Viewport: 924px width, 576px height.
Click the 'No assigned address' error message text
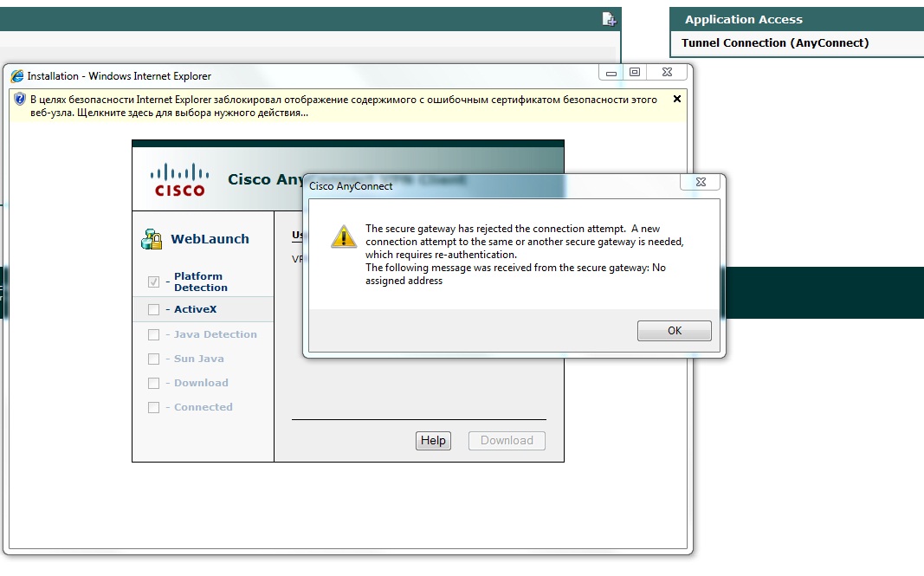pos(515,275)
